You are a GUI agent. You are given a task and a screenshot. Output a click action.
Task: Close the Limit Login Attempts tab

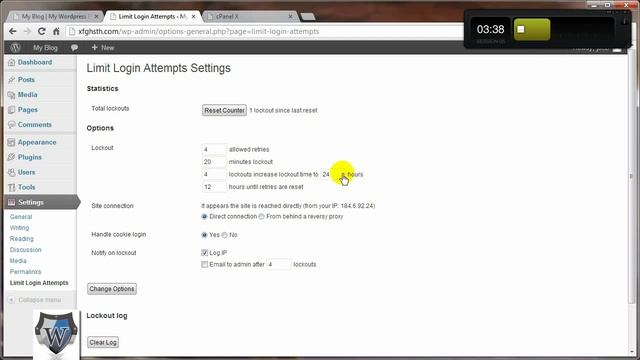pos(193,17)
